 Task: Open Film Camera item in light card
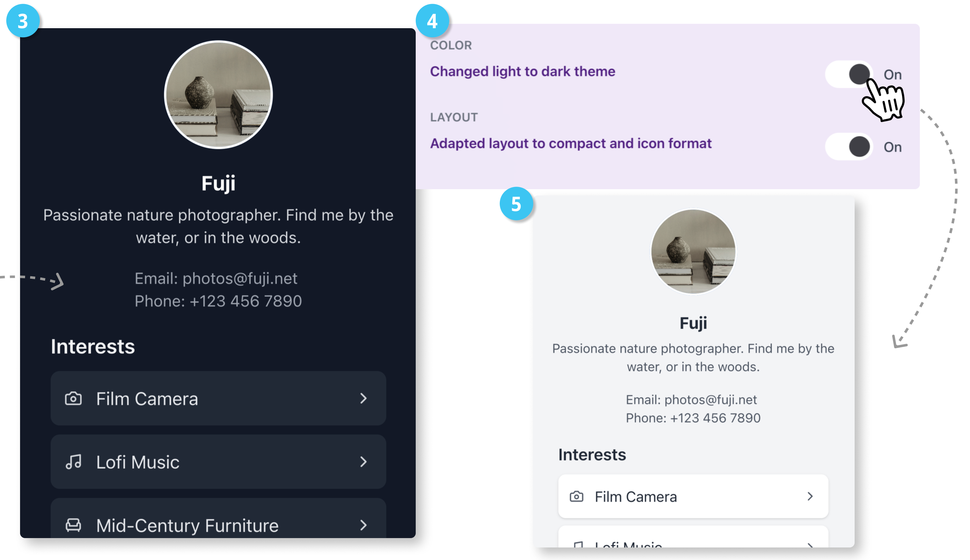(693, 496)
